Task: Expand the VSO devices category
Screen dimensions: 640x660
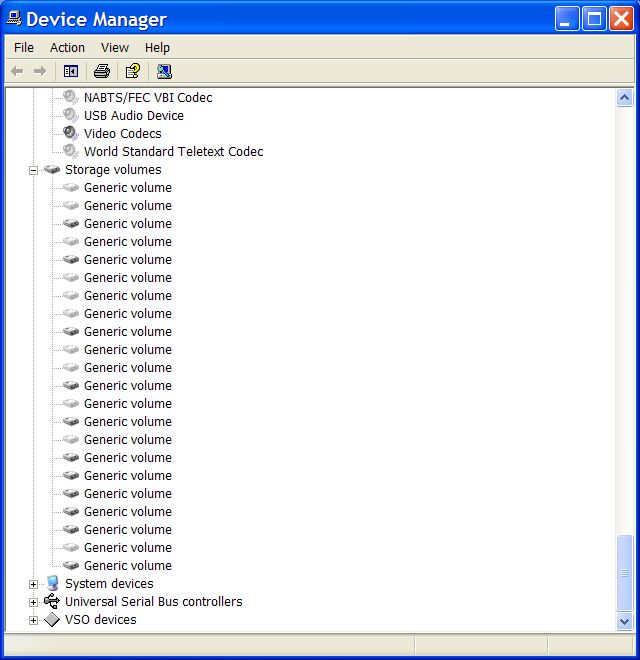Action: point(33,620)
